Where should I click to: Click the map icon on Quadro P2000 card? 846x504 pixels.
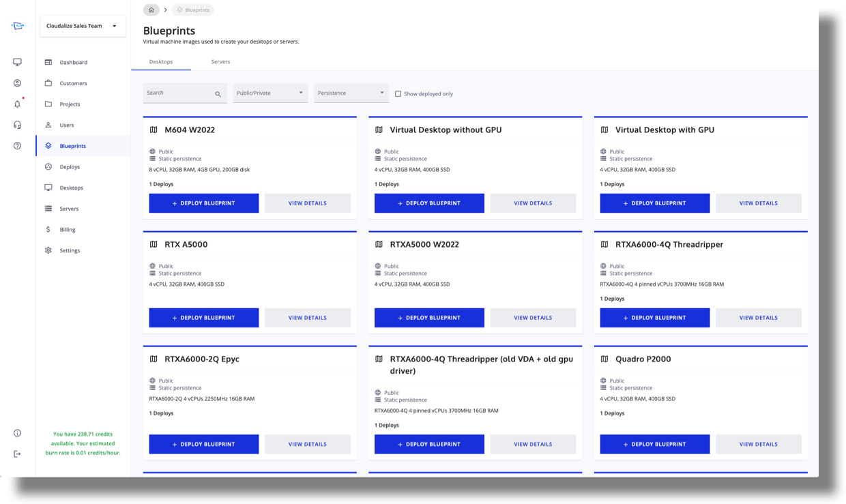[x=604, y=359]
